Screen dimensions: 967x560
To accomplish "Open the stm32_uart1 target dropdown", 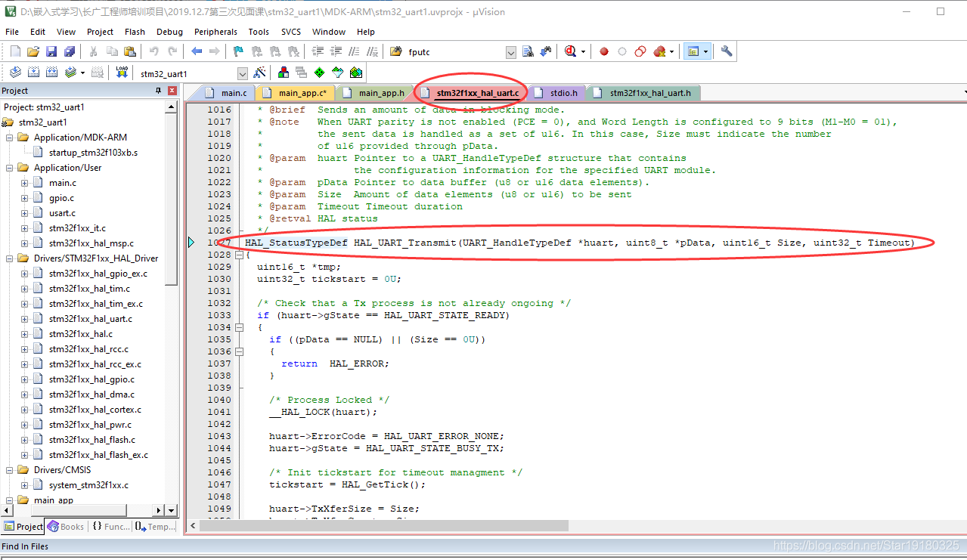I will click(x=242, y=73).
